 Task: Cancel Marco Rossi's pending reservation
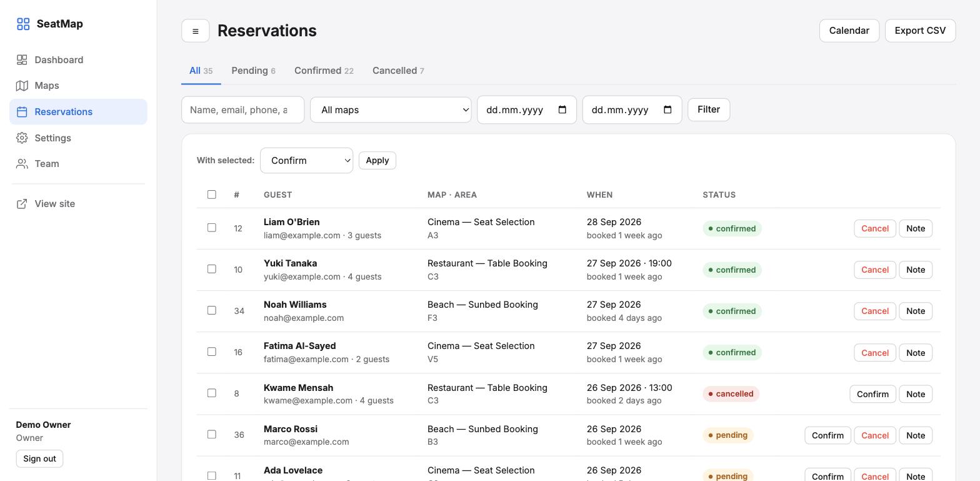(x=875, y=435)
